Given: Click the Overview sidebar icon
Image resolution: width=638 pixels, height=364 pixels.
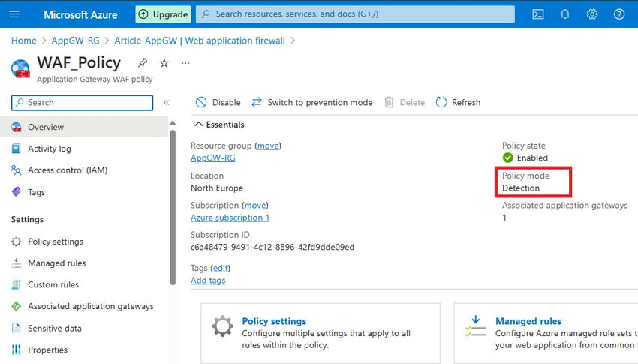Looking at the screenshot, I should click(x=17, y=127).
